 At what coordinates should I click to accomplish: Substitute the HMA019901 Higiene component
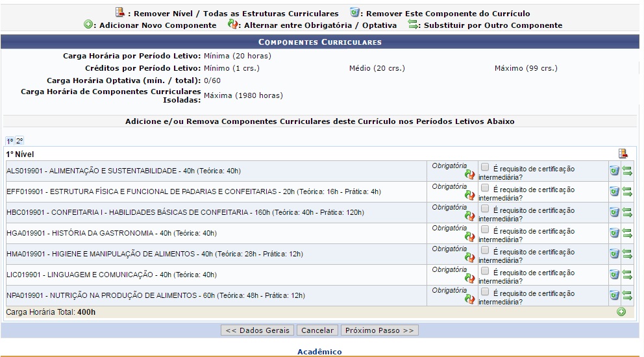627,254
